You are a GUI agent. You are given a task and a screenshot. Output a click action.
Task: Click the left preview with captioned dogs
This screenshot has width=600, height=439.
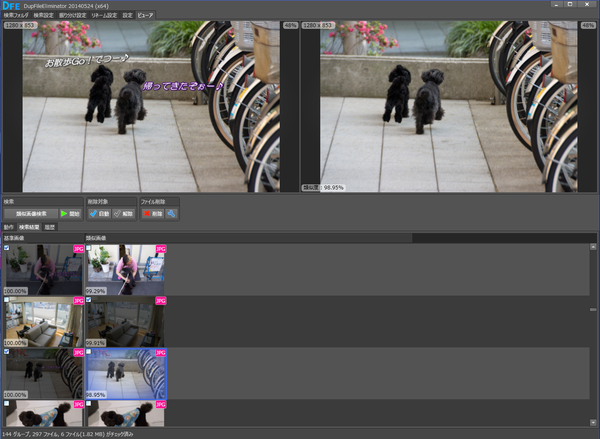point(151,106)
